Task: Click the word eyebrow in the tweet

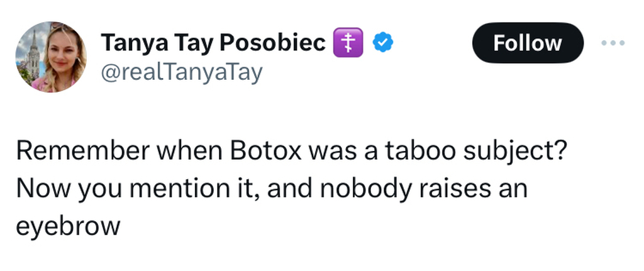Action: point(68,227)
